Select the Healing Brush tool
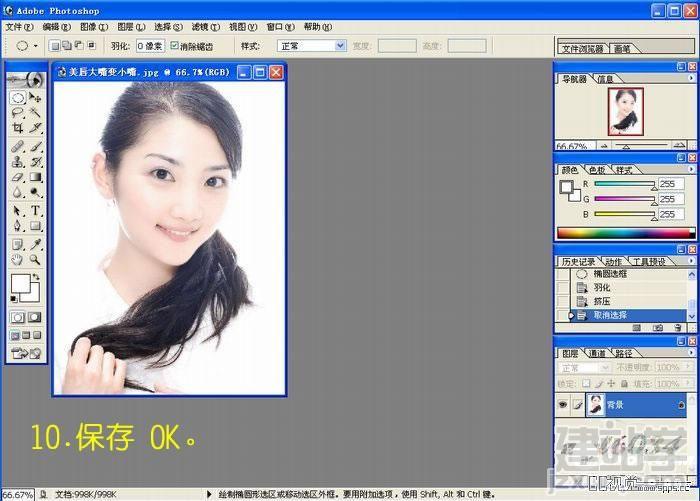Viewport: 700px width, 501px height. (x=18, y=146)
